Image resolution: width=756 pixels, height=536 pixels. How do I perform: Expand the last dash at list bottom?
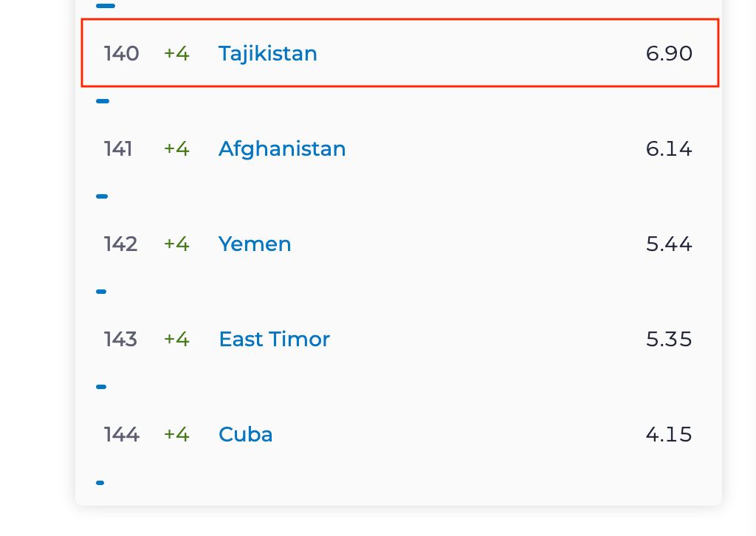click(x=100, y=482)
